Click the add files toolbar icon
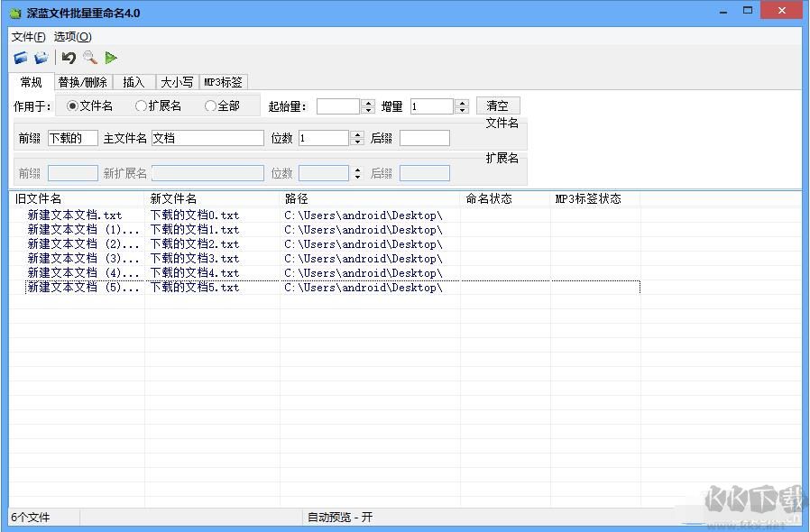 (x=21, y=58)
